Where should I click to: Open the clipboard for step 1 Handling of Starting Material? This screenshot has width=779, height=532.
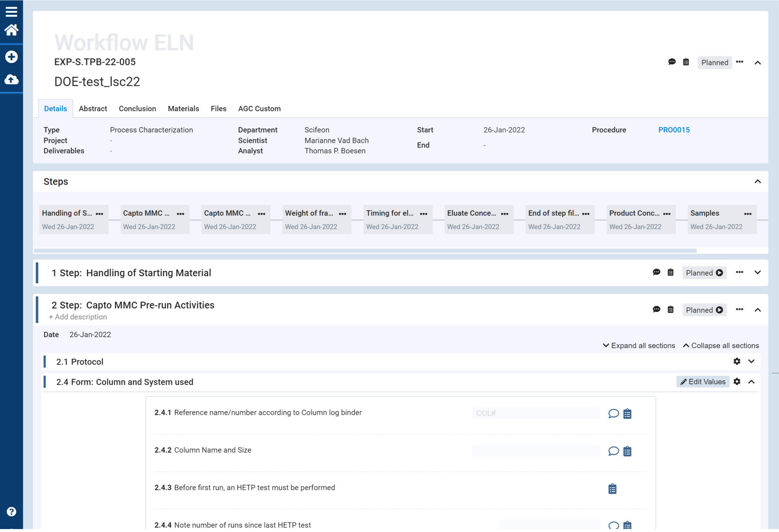(x=670, y=273)
